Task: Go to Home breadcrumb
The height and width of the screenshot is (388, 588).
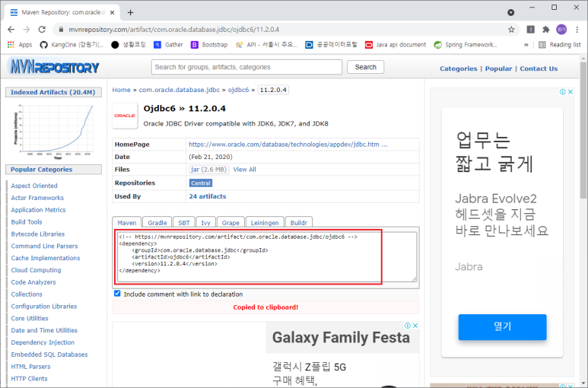Action: click(x=121, y=90)
